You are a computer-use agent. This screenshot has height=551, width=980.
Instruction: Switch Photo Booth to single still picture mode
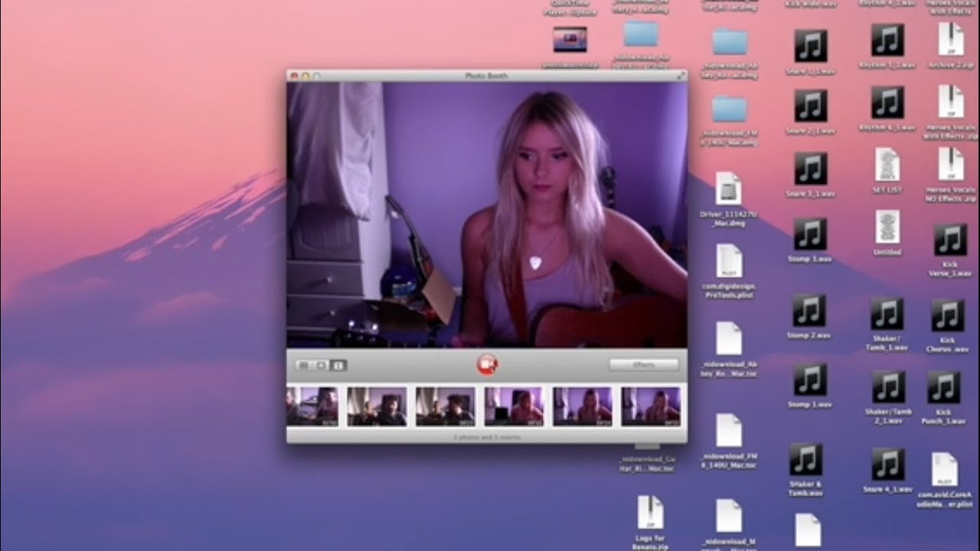(x=321, y=365)
